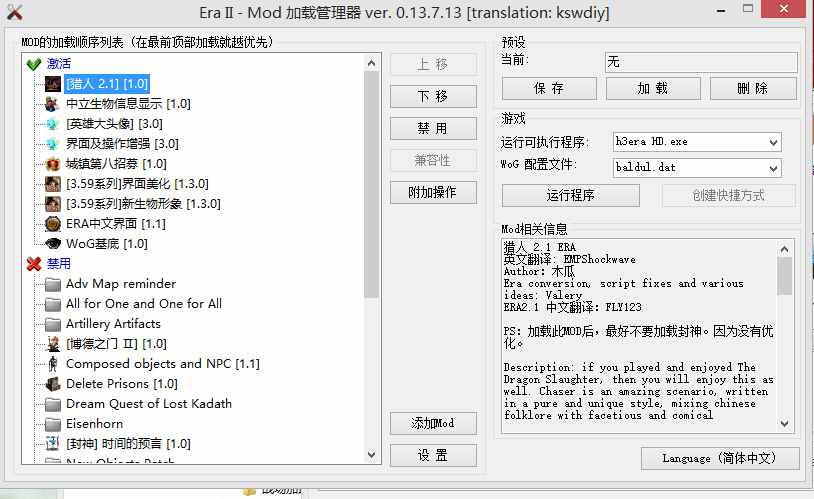Image resolution: width=814 pixels, height=499 pixels.
Task: Click the All for One folder icon
Action: coord(52,304)
